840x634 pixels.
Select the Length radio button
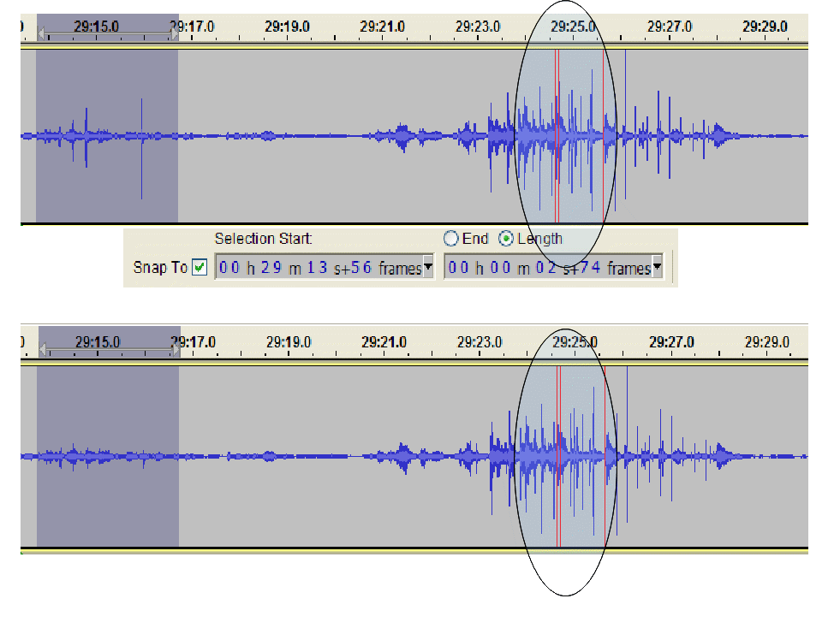[x=508, y=239]
